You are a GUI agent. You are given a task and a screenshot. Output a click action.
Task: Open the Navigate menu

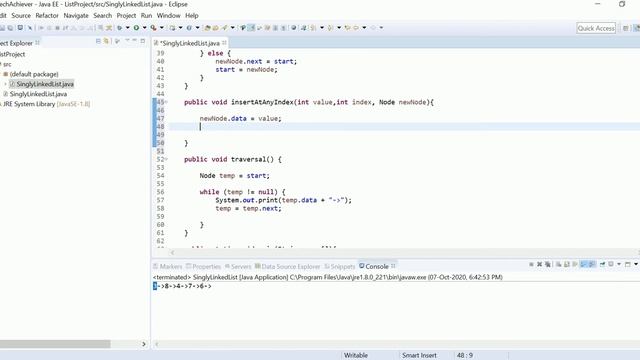coord(76,16)
